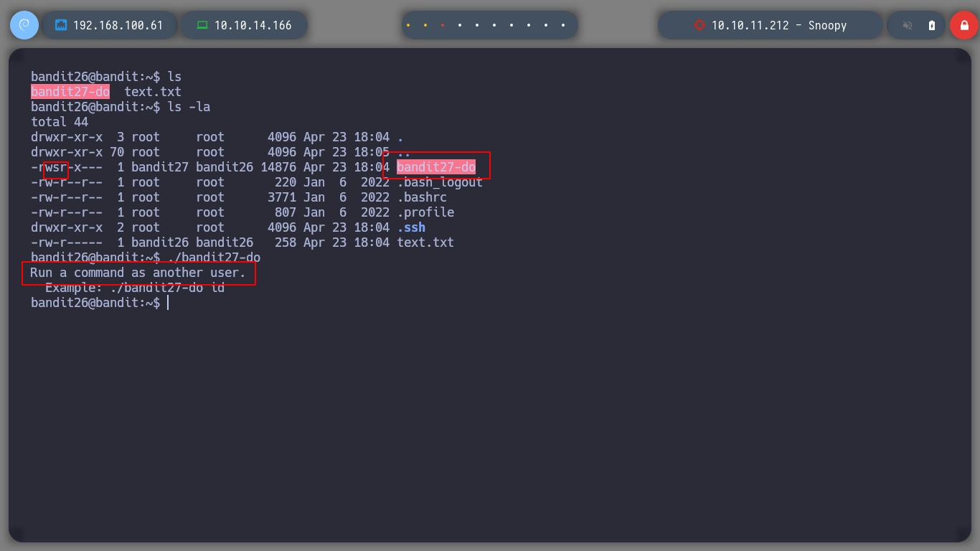Click the 'ls -la' command text
Screen dimensions: 980x551
tap(189, 107)
